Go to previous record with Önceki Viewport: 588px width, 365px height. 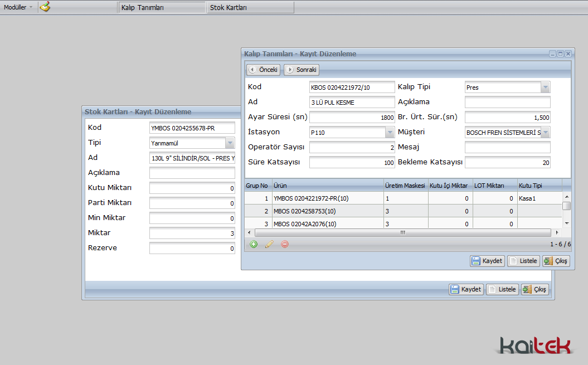263,70
